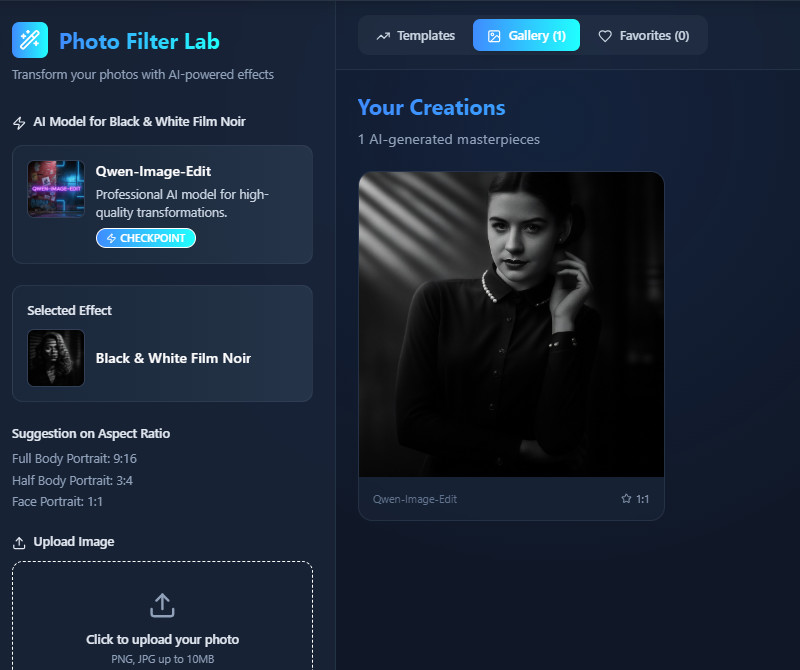The image size is (800, 670).
Task: Click the Upload Image heading icon
Action: (x=19, y=542)
